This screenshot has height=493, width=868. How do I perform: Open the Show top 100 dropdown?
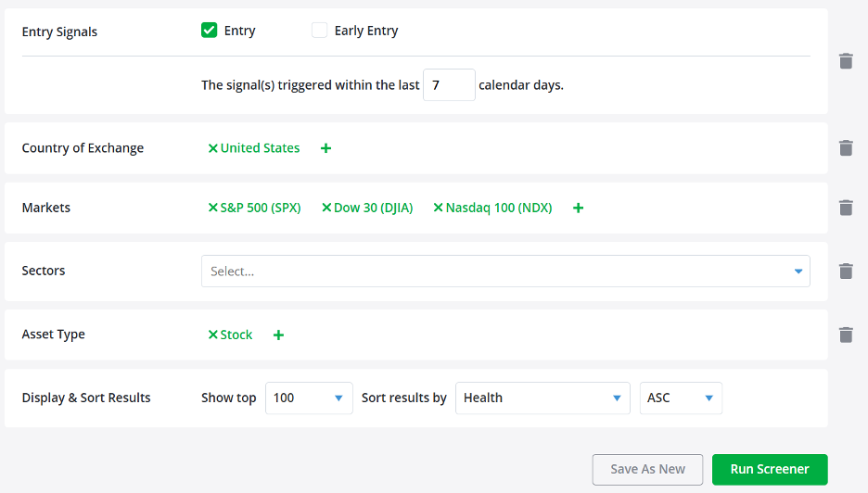pos(309,398)
